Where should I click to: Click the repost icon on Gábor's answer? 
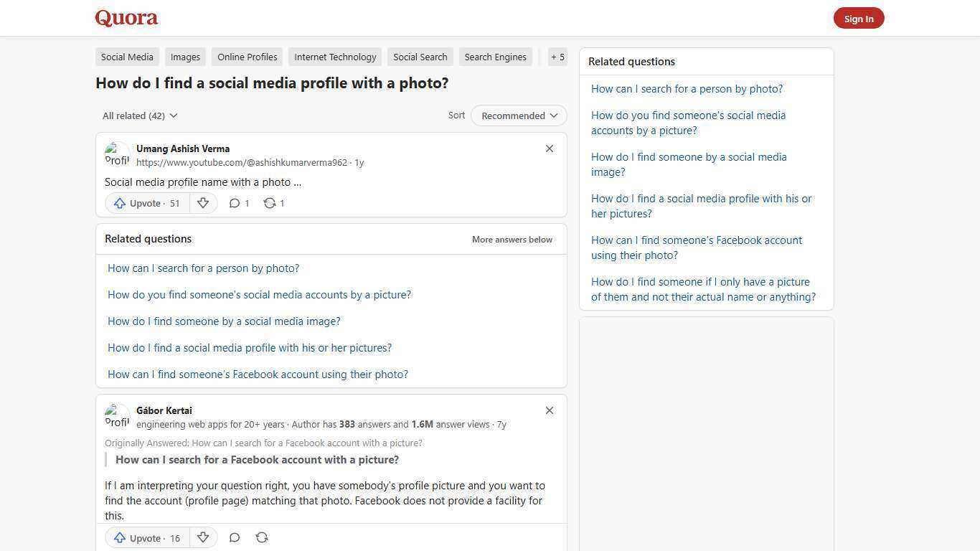[262, 537]
